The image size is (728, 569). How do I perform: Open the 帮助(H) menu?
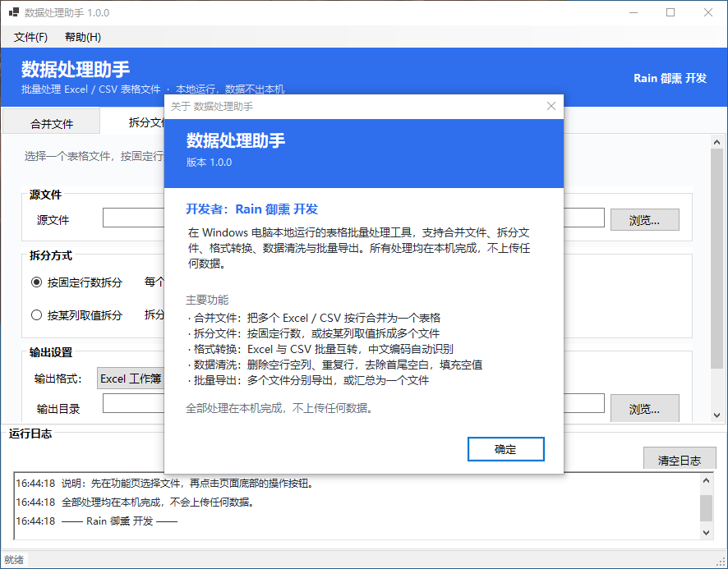tap(83, 37)
